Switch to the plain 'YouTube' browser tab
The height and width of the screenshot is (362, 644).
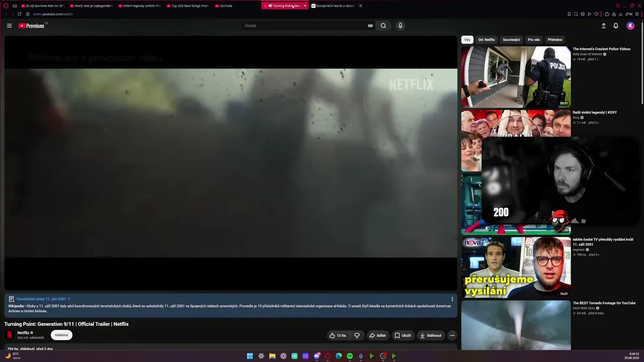tap(235, 6)
